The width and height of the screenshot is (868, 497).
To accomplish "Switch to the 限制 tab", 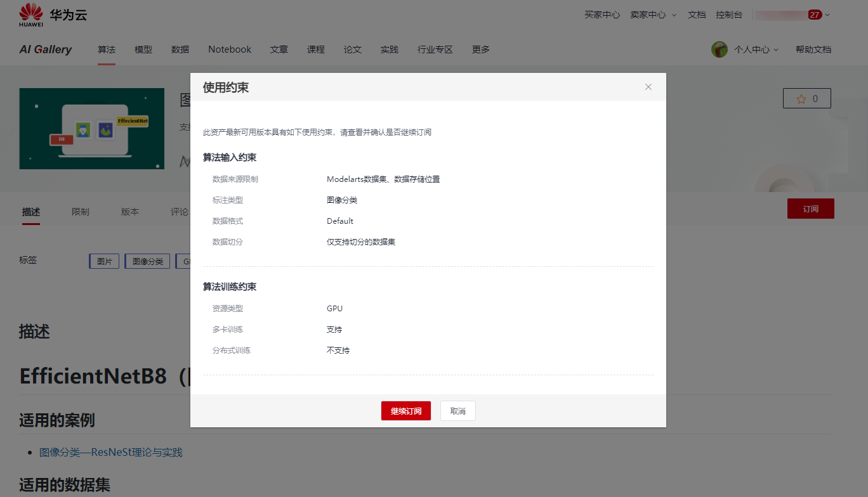I will [x=81, y=212].
